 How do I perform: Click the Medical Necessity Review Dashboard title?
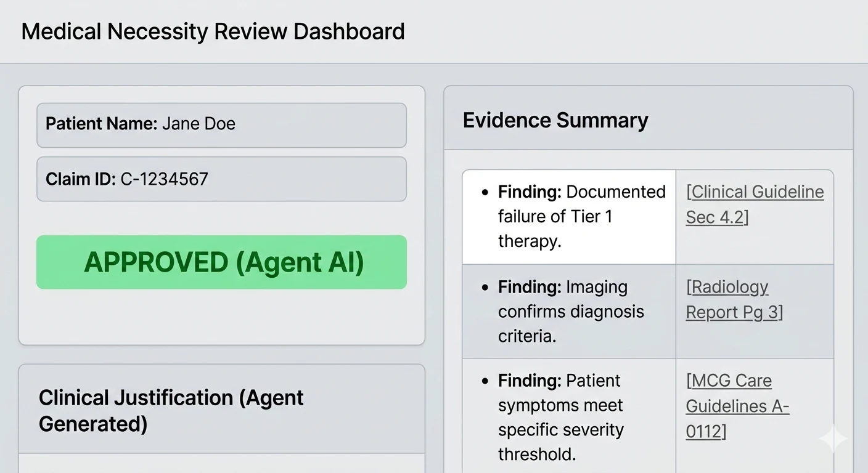click(213, 31)
